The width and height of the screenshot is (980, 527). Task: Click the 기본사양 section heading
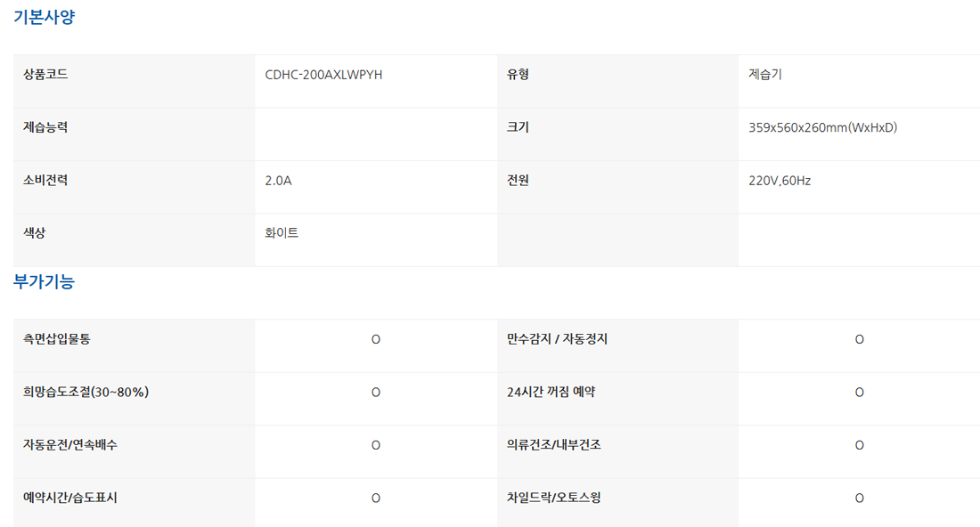point(44,17)
